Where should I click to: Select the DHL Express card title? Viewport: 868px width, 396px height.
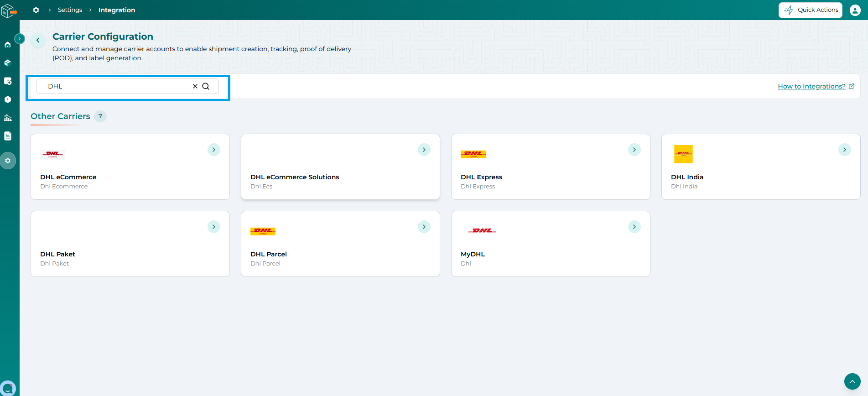point(481,177)
